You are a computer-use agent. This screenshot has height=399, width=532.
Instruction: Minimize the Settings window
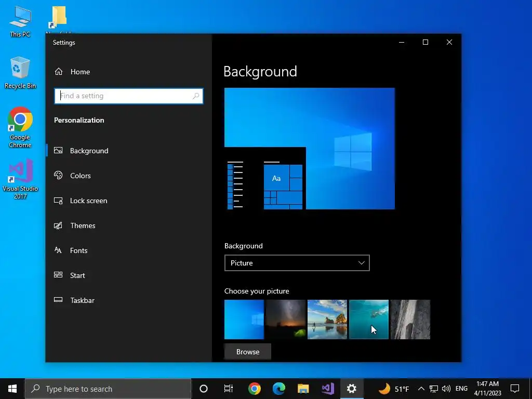402,42
